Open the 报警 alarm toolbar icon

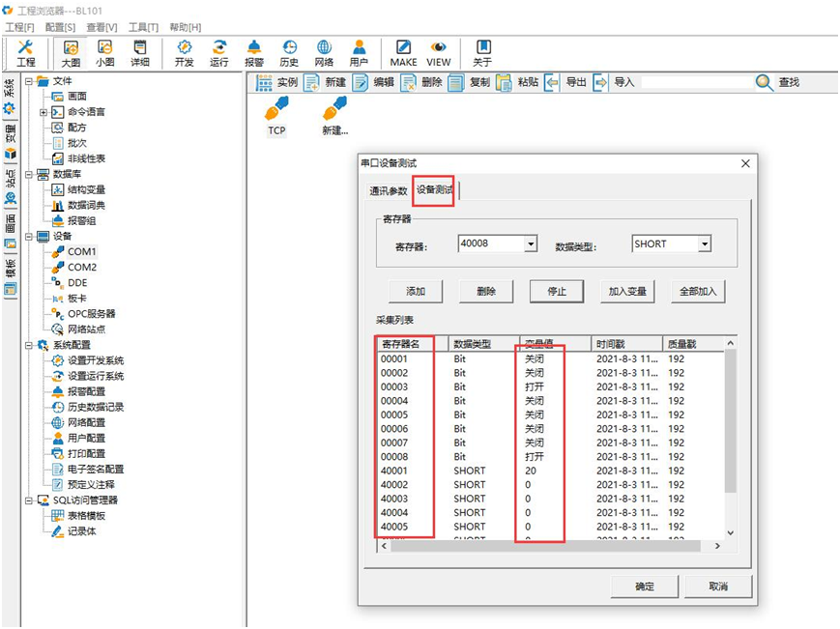tap(254, 53)
